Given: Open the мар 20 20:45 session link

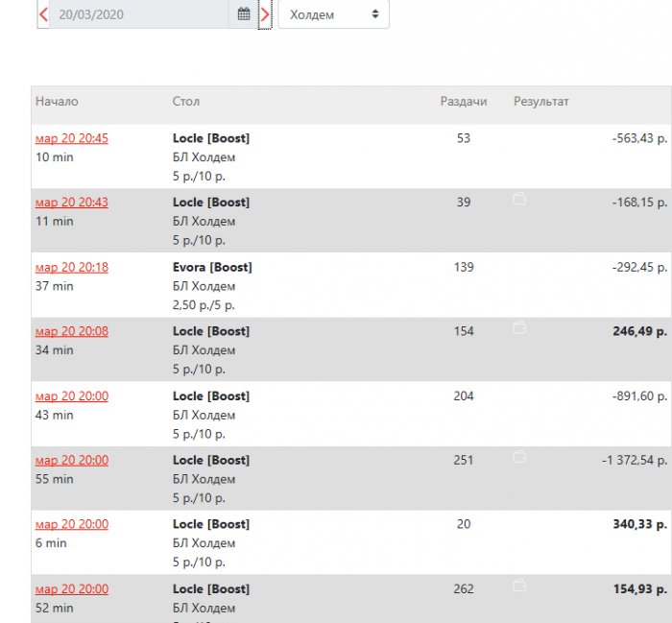Looking at the screenshot, I should (x=72, y=138).
